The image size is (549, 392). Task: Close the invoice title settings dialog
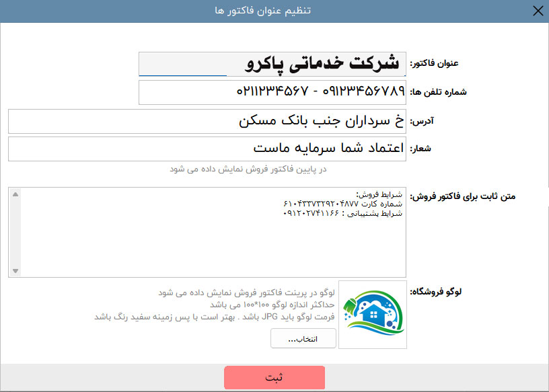click(x=538, y=11)
